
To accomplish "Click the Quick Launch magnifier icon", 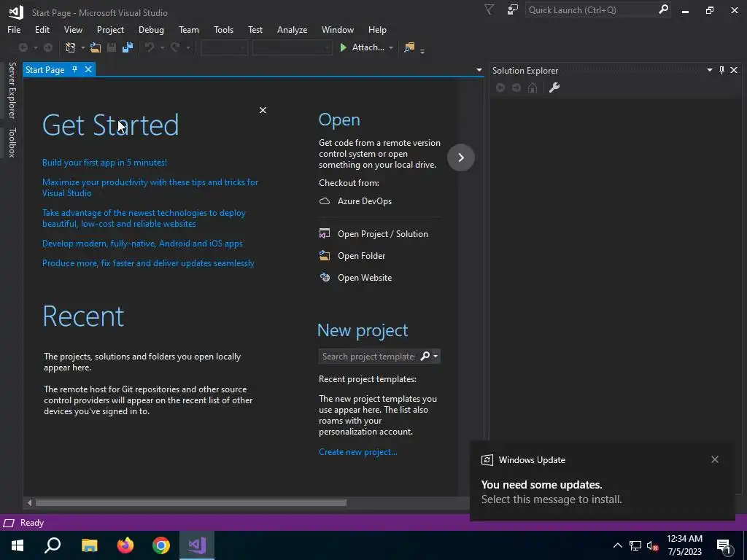I will 663,9.
